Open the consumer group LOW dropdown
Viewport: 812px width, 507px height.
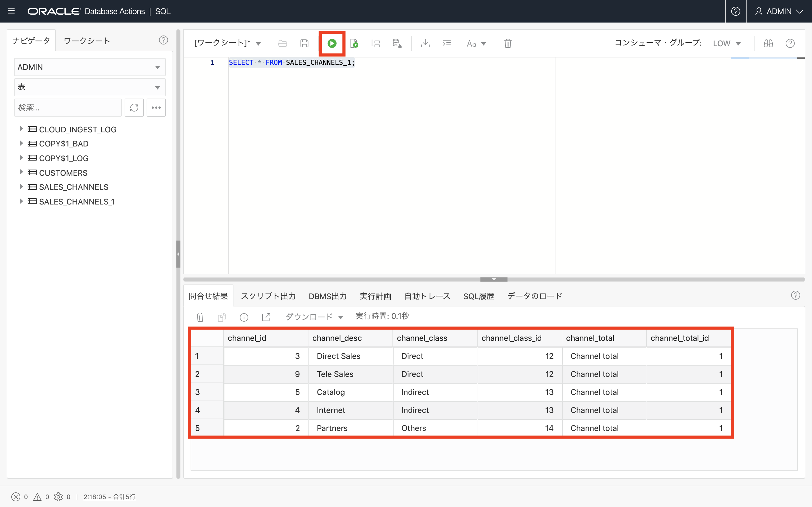pos(727,44)
